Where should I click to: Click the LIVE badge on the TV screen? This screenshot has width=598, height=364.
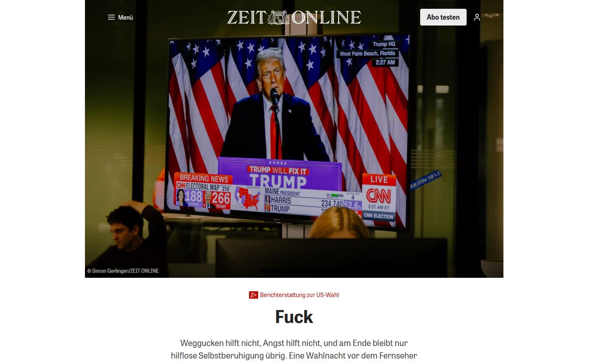[379, 179]
